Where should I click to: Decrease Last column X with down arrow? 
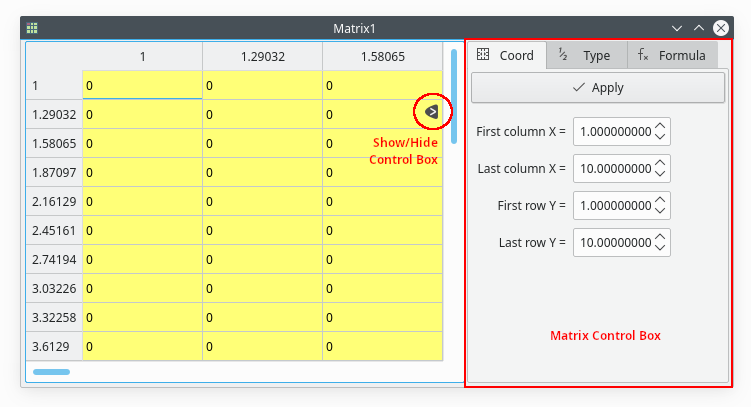660,174
